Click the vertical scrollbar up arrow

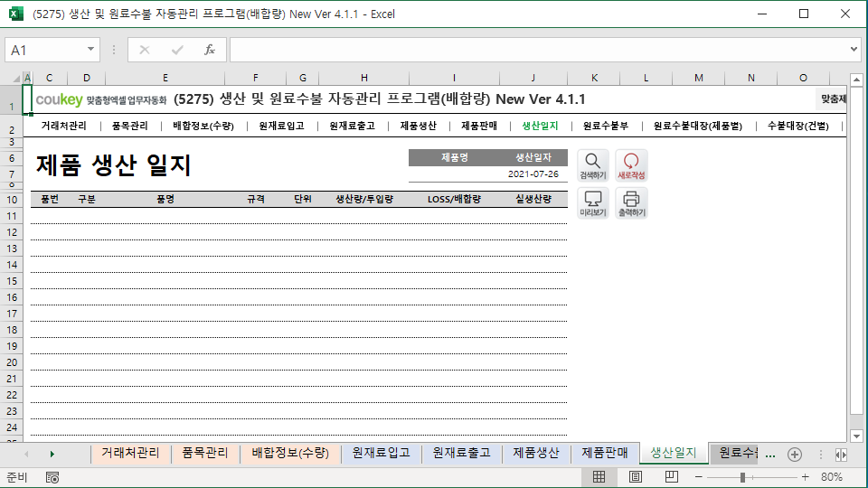point(856,80)
